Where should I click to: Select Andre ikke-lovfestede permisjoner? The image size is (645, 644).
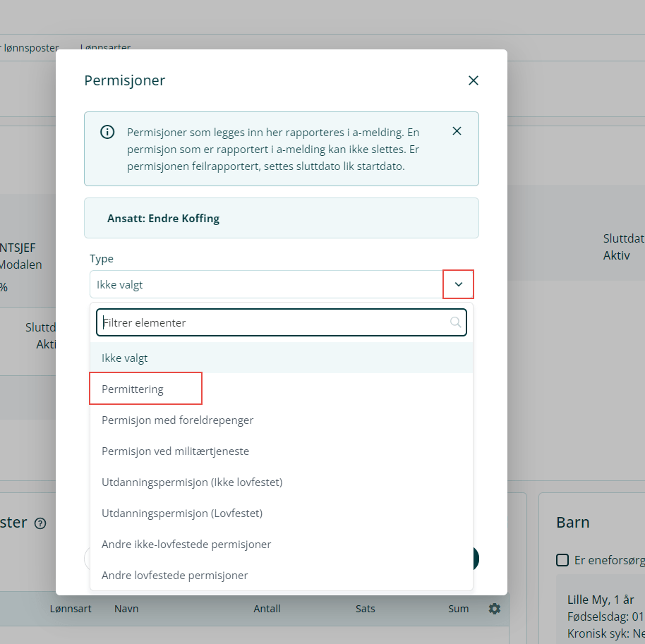point(186,544)
